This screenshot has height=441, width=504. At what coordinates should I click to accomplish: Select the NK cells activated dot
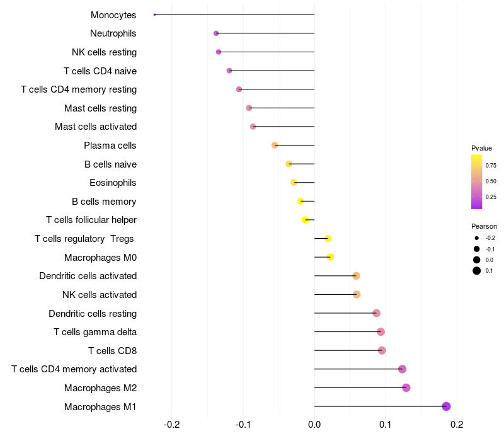(x=357, y=294)
